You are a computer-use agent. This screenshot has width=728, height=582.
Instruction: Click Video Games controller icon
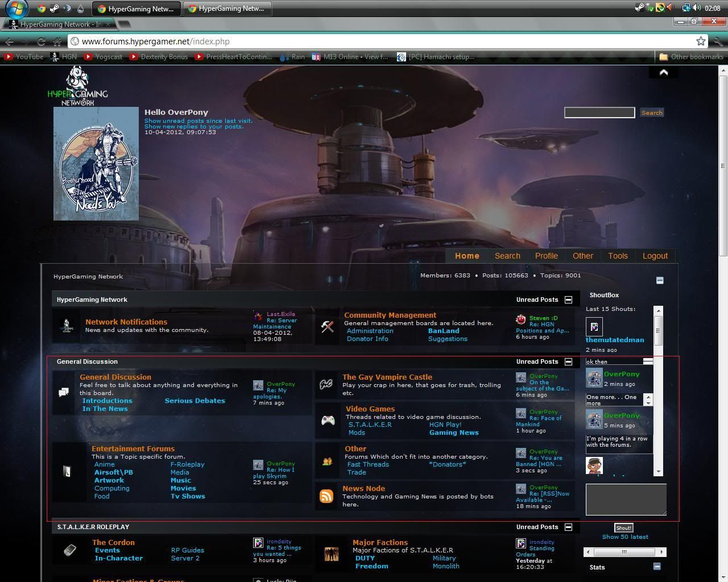tap(328, 421)
